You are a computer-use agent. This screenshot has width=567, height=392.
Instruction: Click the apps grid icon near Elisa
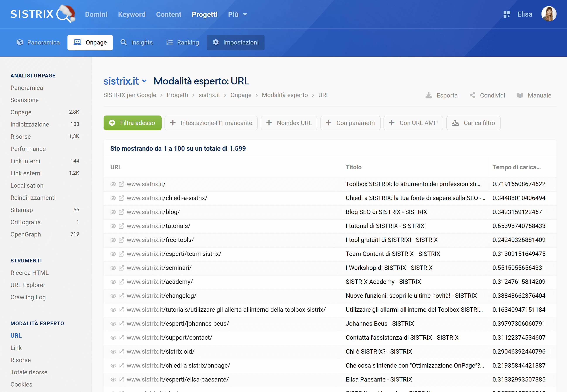pos(507,14)
